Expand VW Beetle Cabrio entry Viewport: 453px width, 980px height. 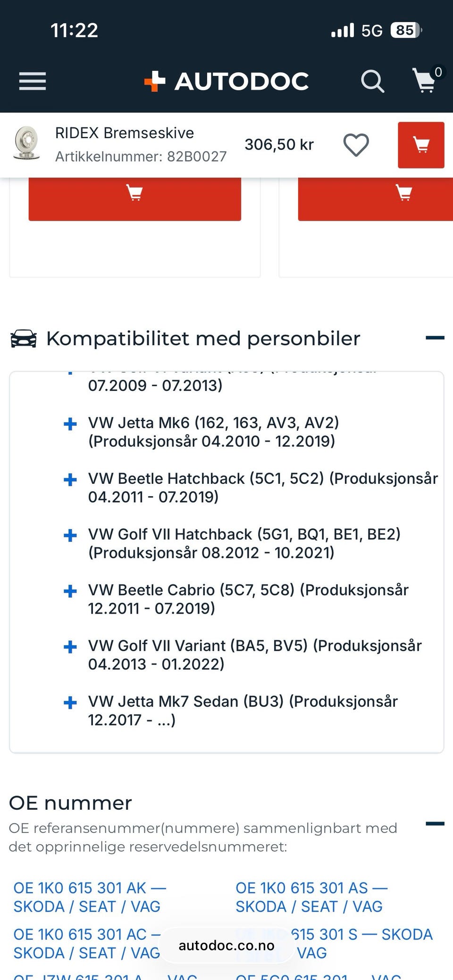click(70, 591)
